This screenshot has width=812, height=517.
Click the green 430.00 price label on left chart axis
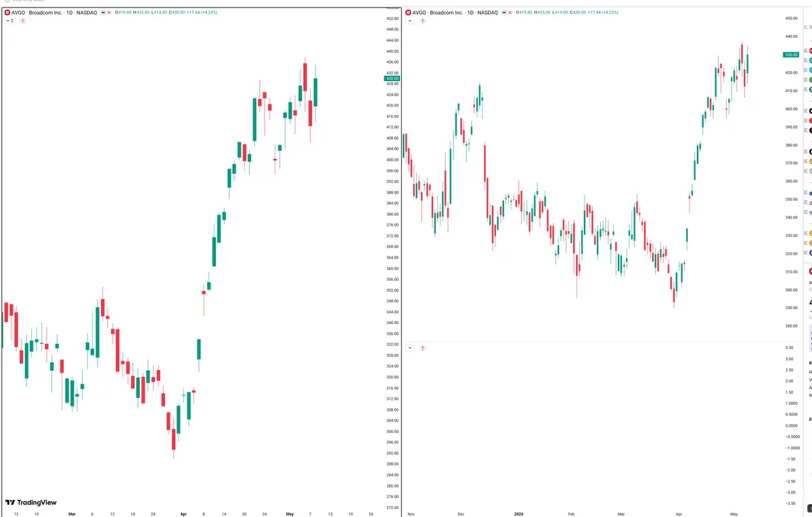coord(393,78)
